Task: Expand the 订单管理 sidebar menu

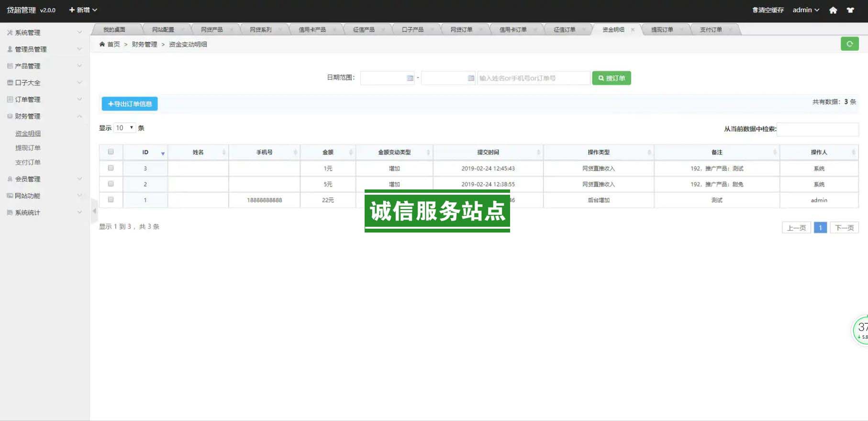Action: tap(44, 100)
